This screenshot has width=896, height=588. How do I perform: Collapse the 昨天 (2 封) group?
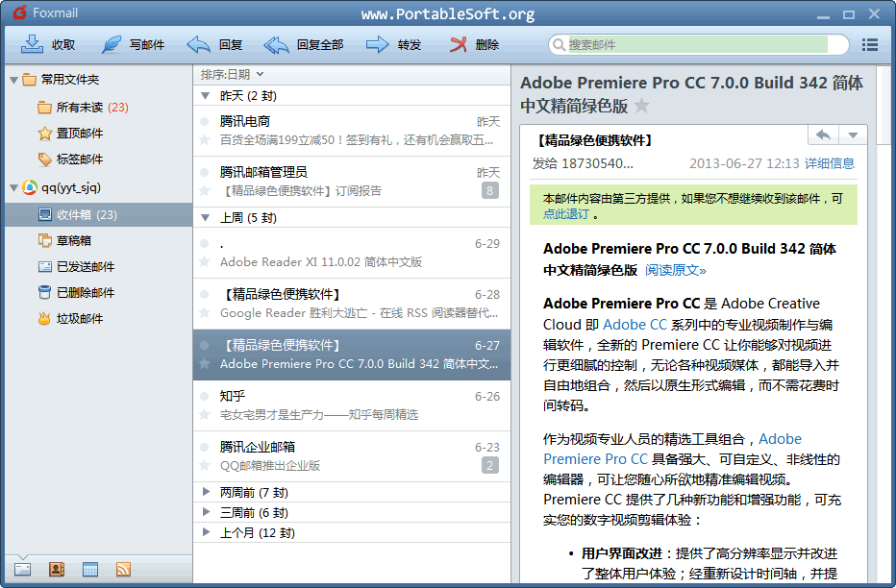pos(206,95)
